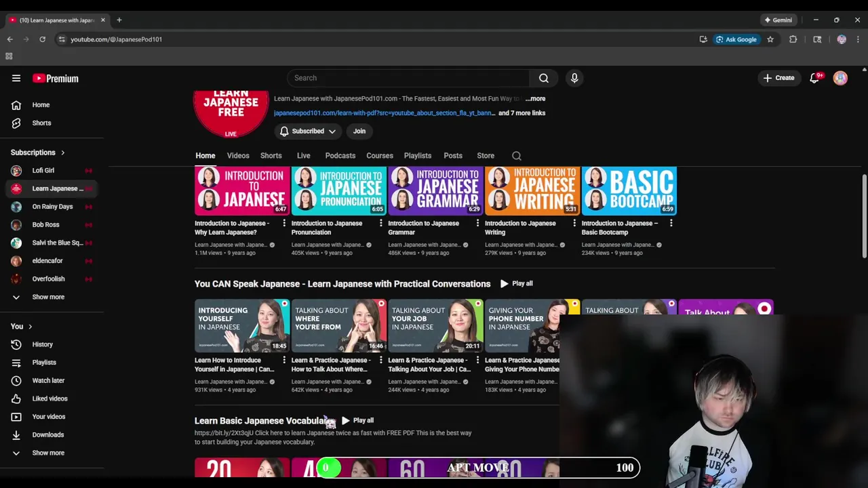Open Liked videos in the sidebar

pos(52,399)
